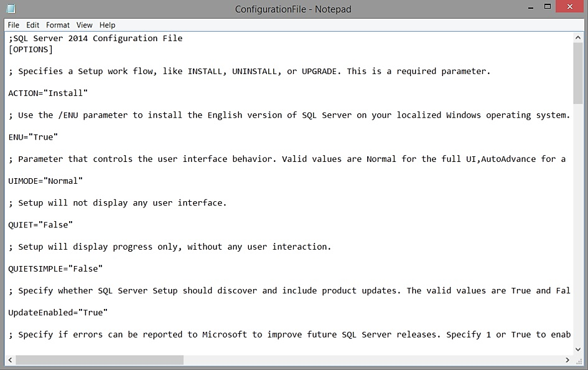This screenshot has width=588, height=370.
Task: Place cursor on the ACTION="Install" line
Action: (49, 93)
